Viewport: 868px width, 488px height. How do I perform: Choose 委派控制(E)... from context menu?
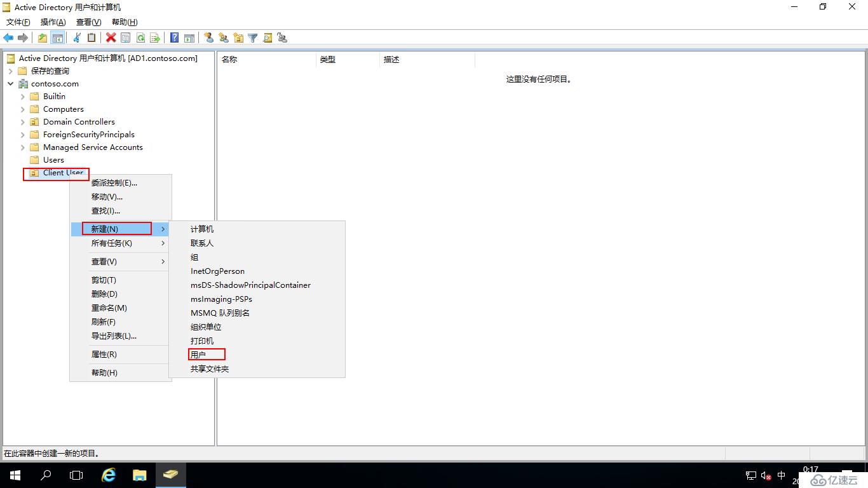coord(121,183)
